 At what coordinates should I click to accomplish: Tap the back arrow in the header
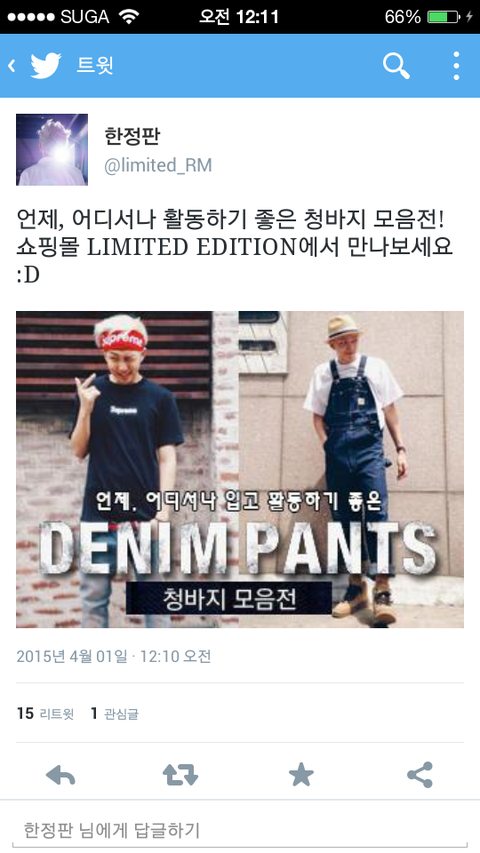11,66
